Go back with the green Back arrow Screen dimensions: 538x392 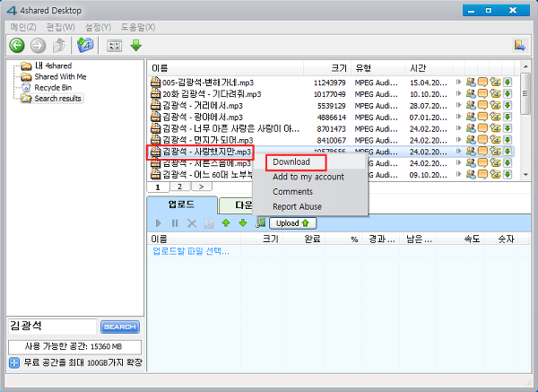coord(16,46)
